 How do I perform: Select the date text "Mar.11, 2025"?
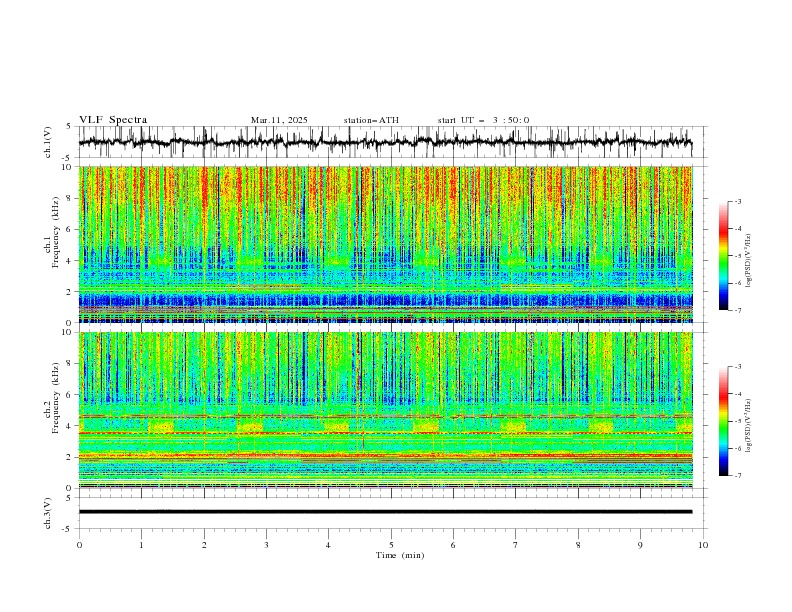(x=279, y=120)
